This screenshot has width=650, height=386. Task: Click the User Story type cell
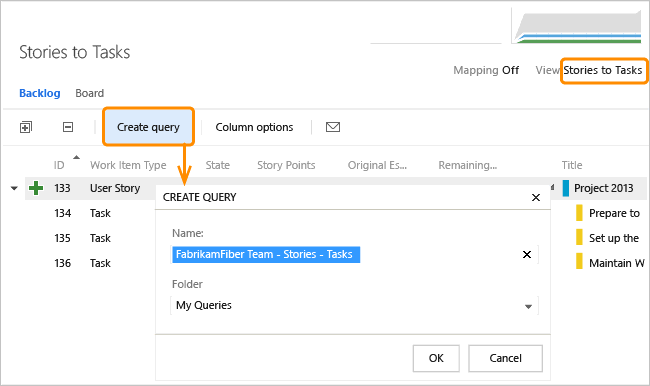point(115,188)
